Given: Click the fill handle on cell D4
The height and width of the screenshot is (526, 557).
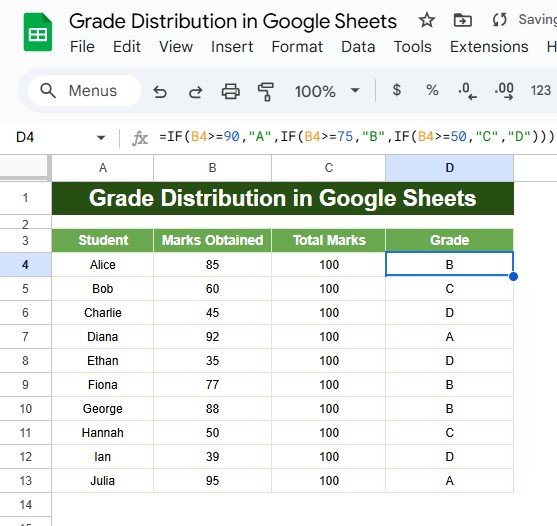Looking at the screenshot, I should 513,276.
